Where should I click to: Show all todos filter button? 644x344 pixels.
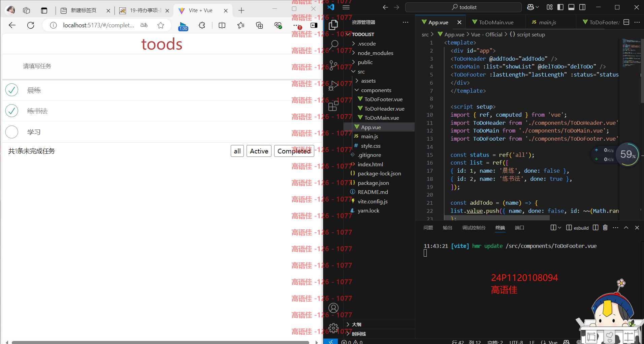[x=237, y=151]
